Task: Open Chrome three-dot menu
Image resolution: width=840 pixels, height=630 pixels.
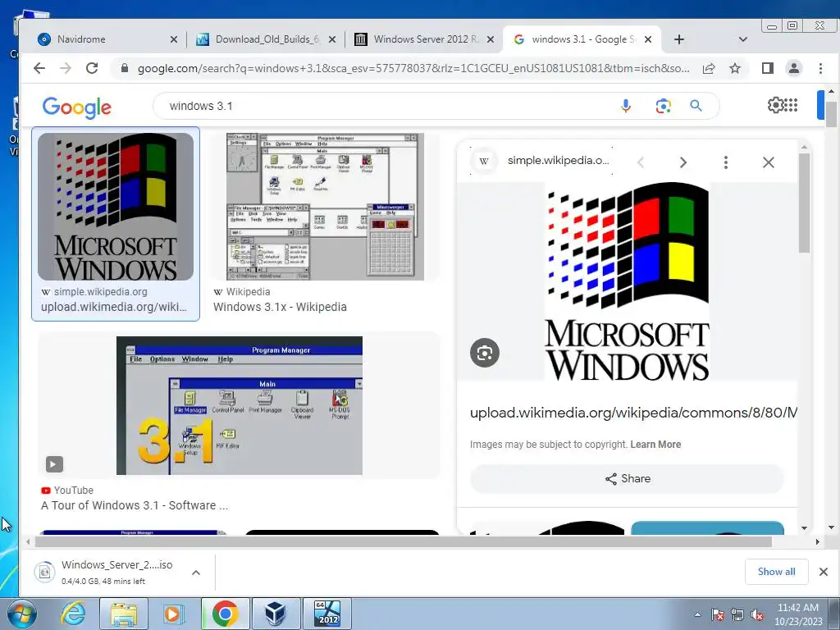Action: point(820,68)
